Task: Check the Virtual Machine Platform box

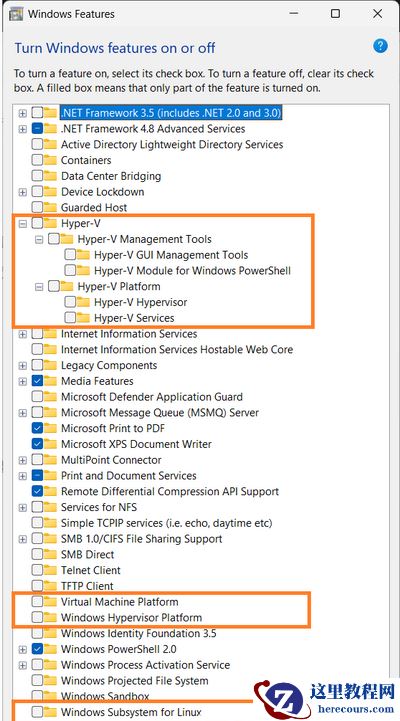Action: pyautogui.click(x=37, y=601)
